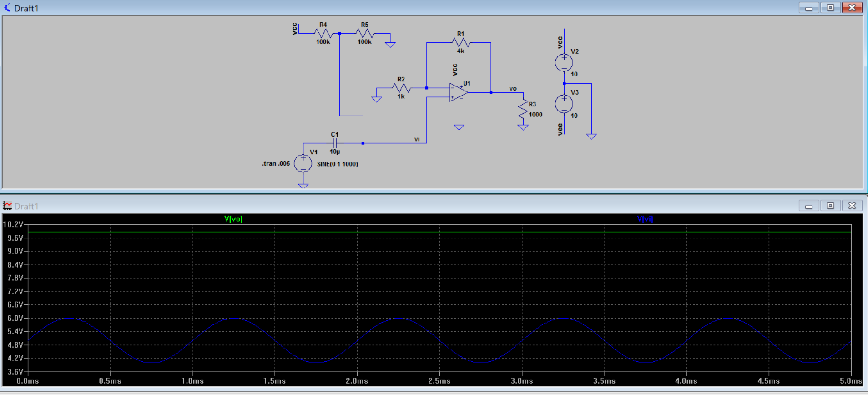Click the waveform viewer icon in title bar

click(x=7, y=206)
